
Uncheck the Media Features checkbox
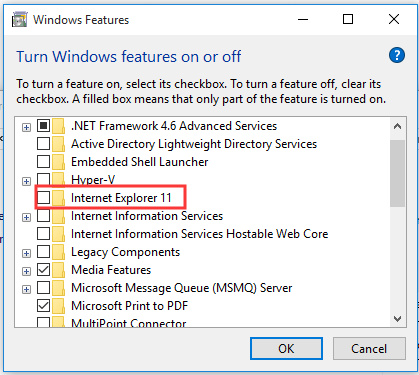point(43,270)
